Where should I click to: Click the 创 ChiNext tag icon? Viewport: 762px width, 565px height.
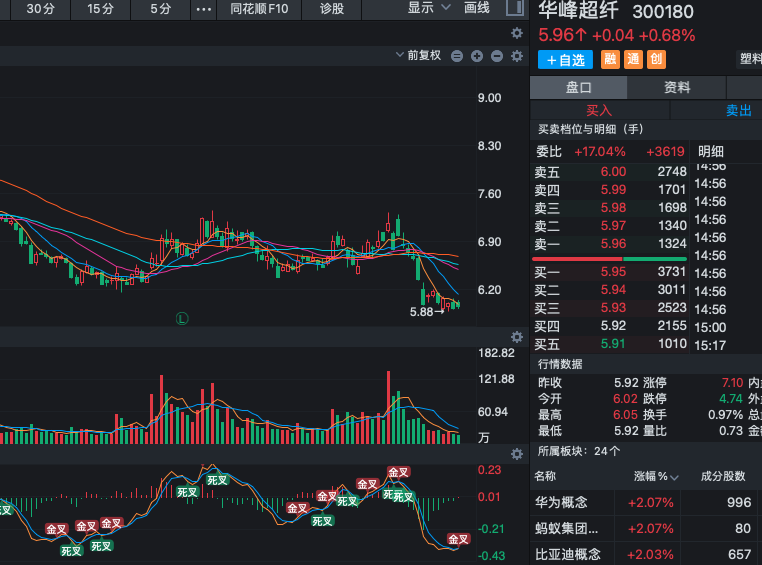tap(657, 60)
